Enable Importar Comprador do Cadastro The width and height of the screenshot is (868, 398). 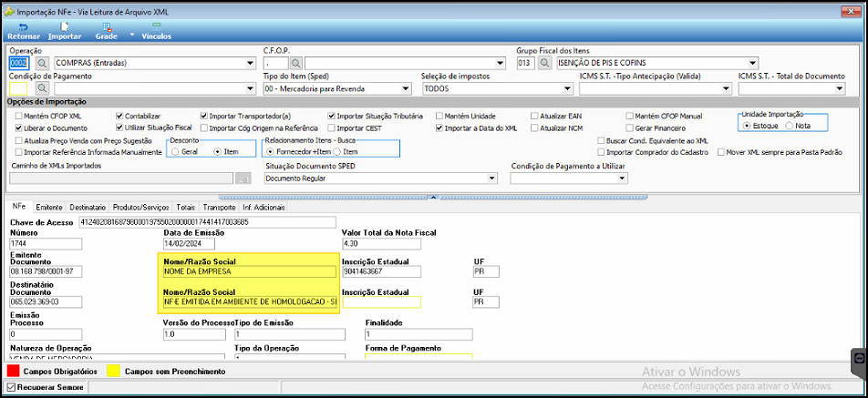601,151
